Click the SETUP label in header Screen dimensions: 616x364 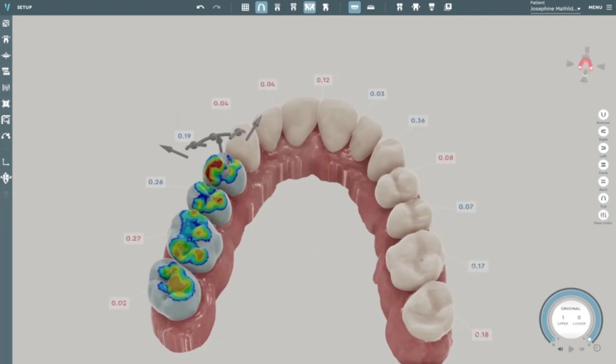24,7
